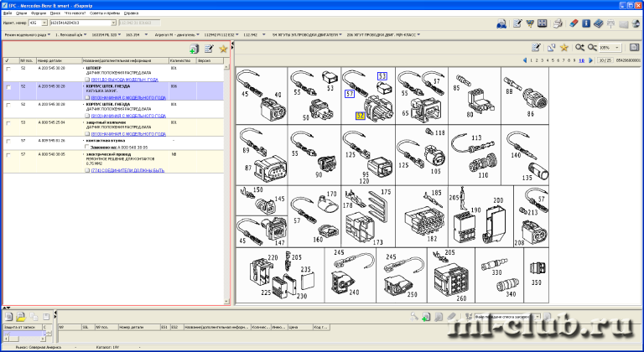The height and width of the screenshot is (352, 644).
Task: Click the filter funnel icon in the top toolbar
Action: coord(530,23)
